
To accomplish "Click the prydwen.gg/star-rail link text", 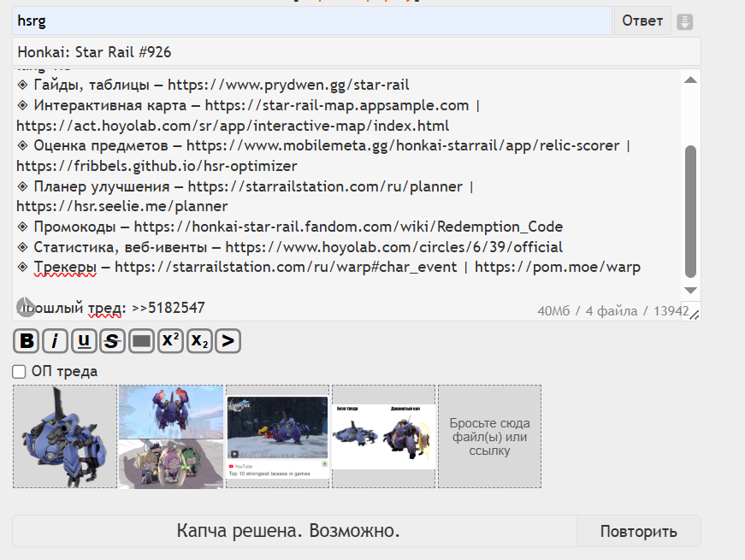I will point(288,85).
